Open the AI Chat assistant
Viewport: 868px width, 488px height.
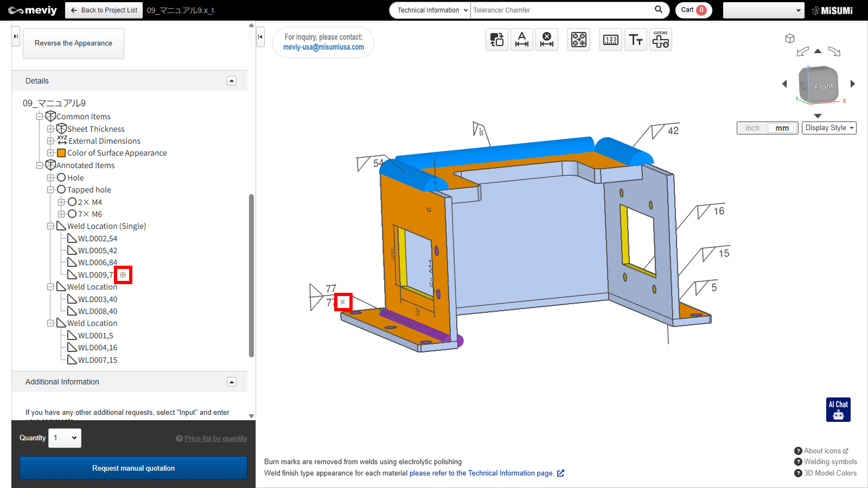click(838, 409)
